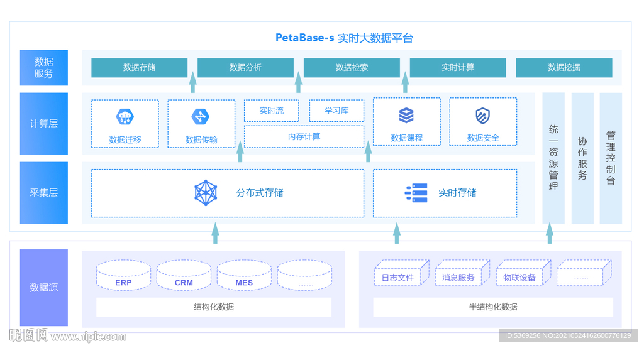
Task: Select the CRM database cylinder
Action: pyautogui.click(x=184, y=275)
